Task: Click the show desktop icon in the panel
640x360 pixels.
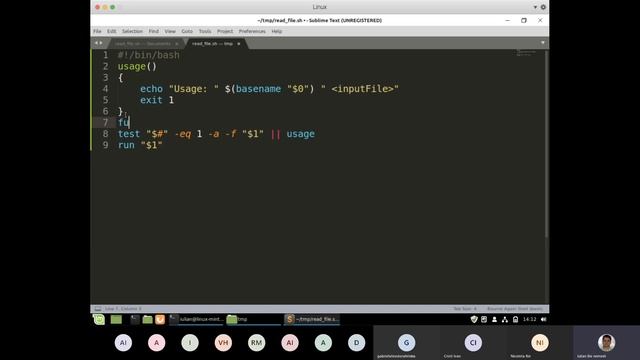Action: coord(116,319)
